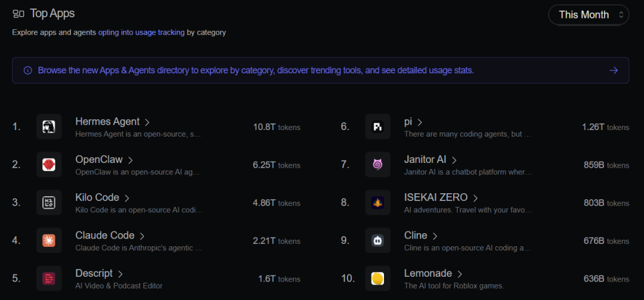Open the Hermes Agent app icon
644x300 pixels.
click(x=49, y=126)
